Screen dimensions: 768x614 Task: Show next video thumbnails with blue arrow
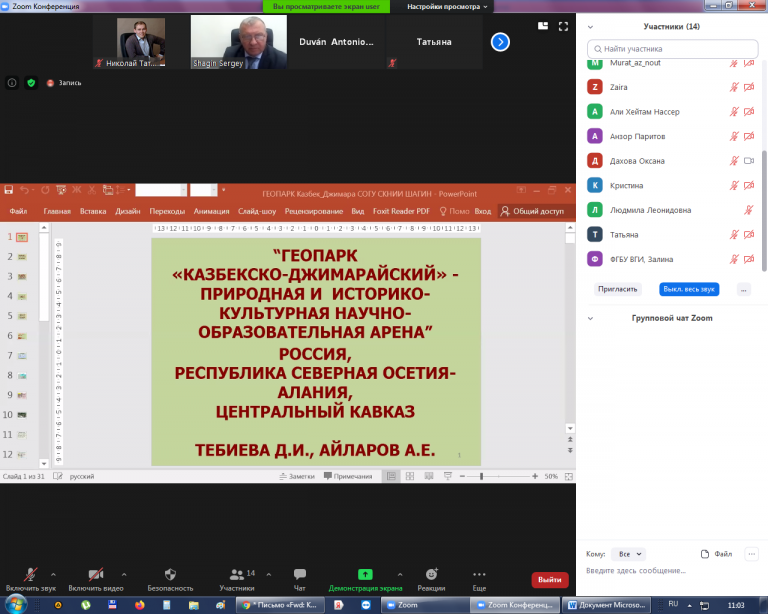pyautogui.click(x=500, y=42)
